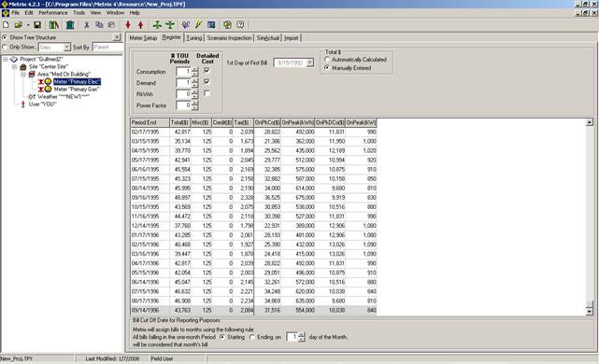This screenshot has height=364, width=599.
Task: Open the Tools menu
Action: point(79,12)
